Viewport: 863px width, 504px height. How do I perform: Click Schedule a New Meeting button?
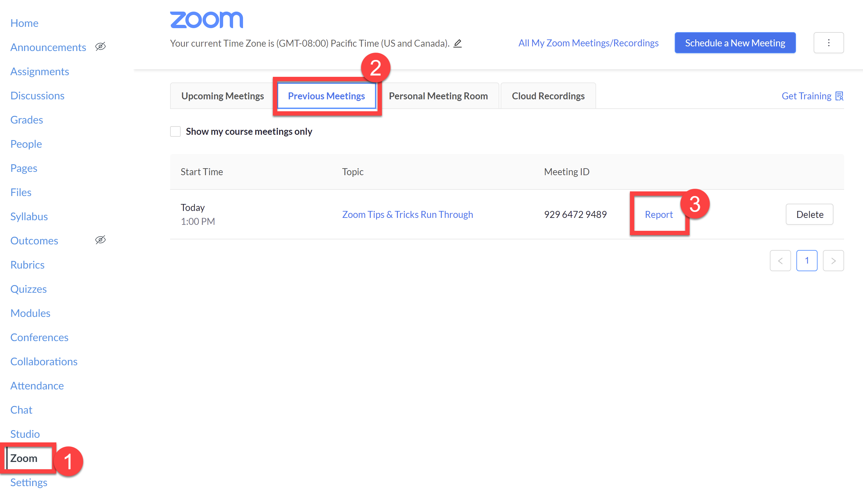(735, 43)
